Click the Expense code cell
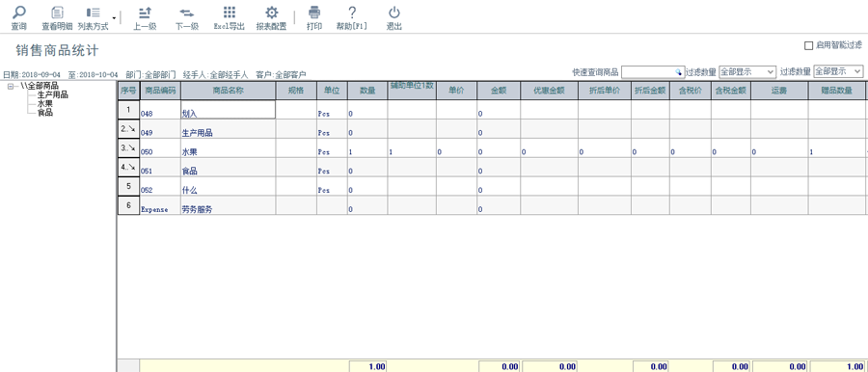868x372 pixels. point(160,205)
